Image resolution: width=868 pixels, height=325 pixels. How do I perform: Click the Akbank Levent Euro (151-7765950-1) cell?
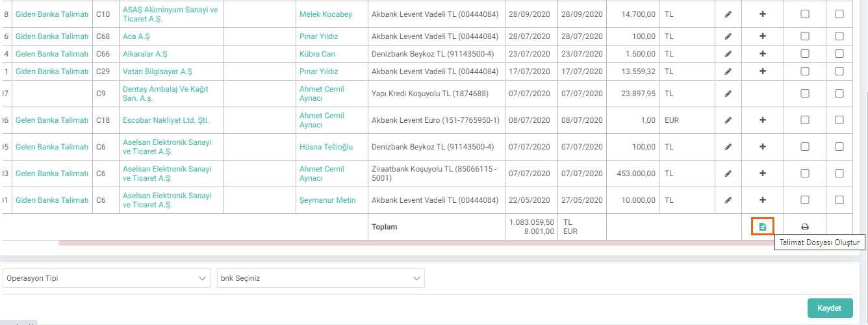[437, 120]
